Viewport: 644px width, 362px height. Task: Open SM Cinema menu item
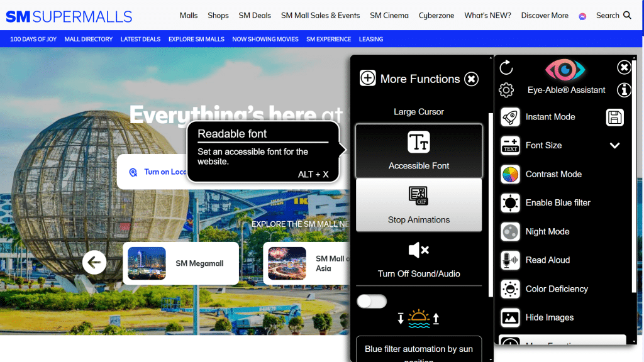pyautogui.click(x=389, y=16)
